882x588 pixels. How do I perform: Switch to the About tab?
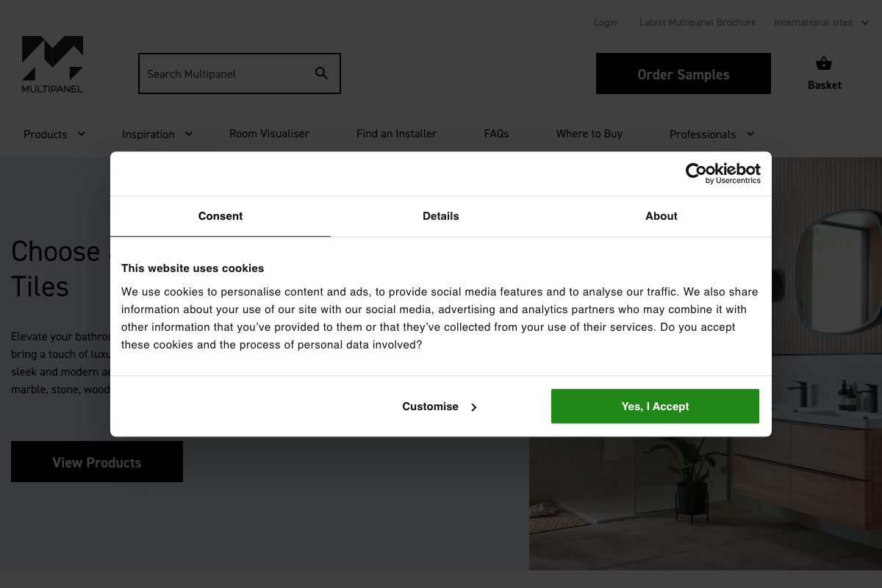[661, 216]
